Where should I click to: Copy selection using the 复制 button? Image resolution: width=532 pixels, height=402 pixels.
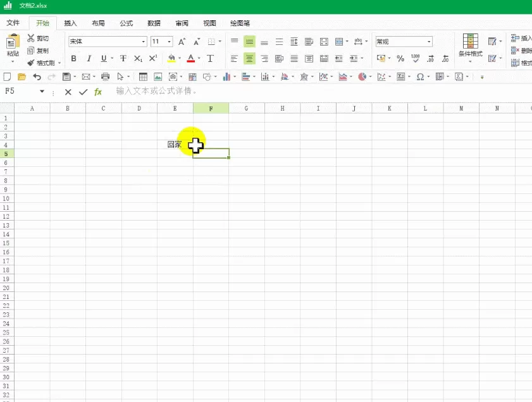click(38, 51)
